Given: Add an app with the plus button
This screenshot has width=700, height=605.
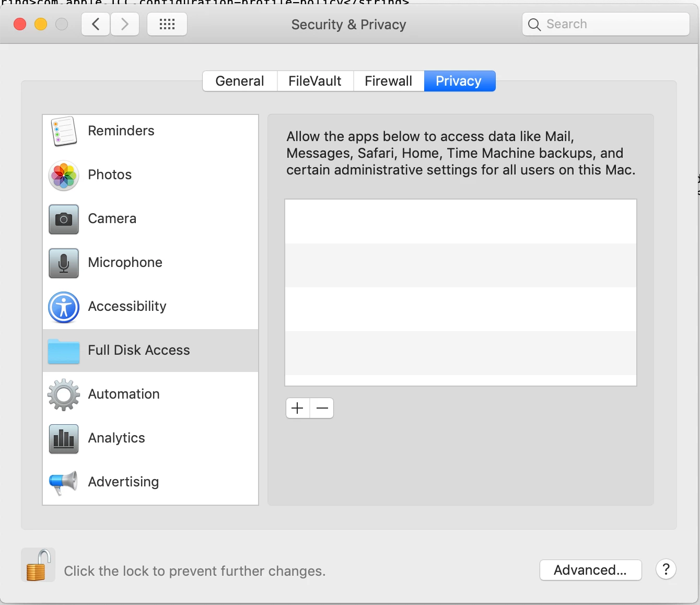Looking at the screenshot, I should point(298,408).
